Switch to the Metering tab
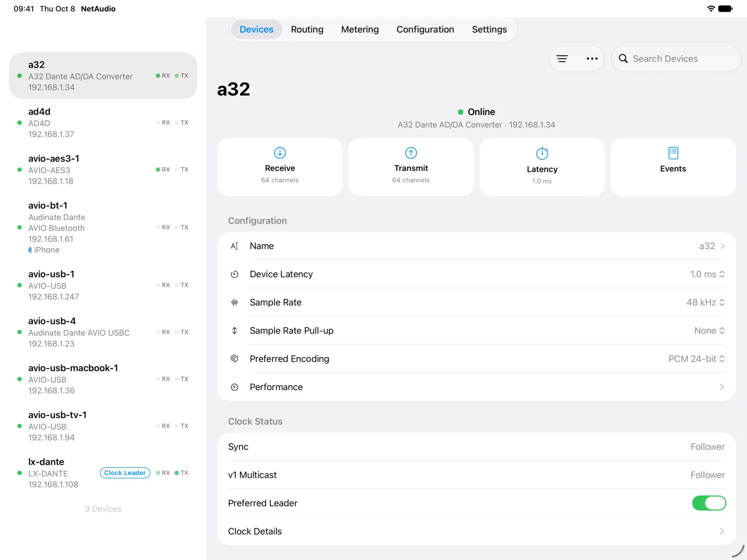The width and height of the screenshot is (747, 560). (360, 29)
